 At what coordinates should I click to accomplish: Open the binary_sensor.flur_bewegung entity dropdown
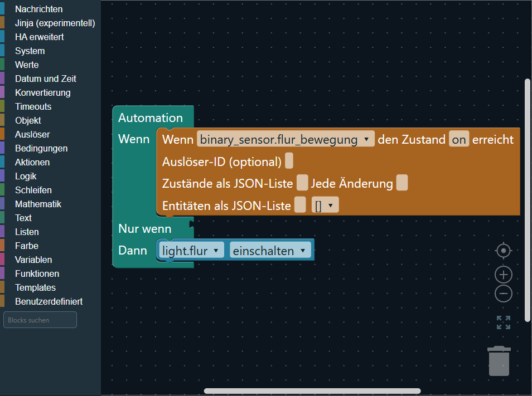(286, 139)
